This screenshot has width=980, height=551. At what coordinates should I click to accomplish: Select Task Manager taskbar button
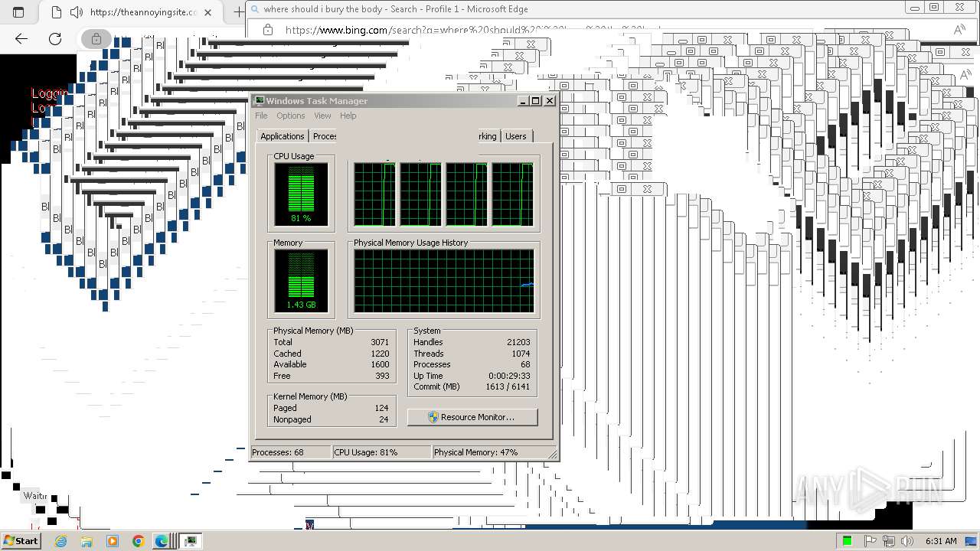(x=191, y=541)
